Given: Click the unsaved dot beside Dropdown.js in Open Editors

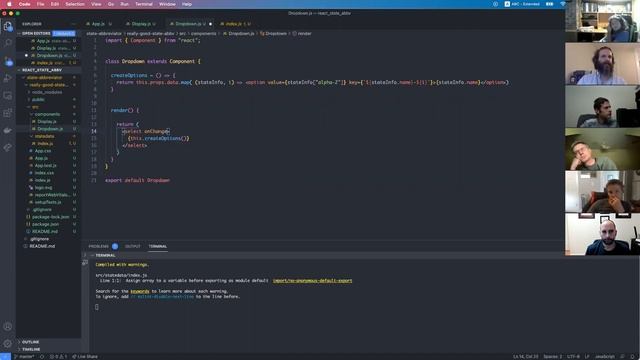Looking at the screenshot, I should point(26,56).
